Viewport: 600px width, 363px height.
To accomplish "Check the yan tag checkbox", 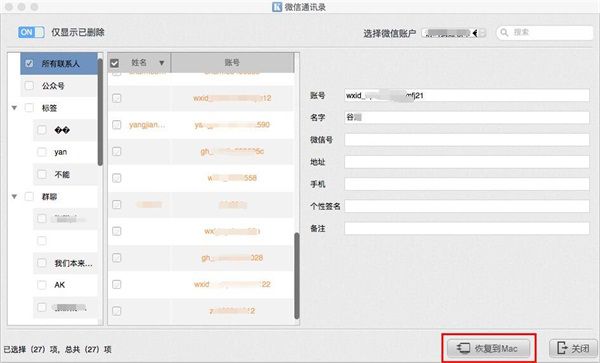I will point(42,152).
